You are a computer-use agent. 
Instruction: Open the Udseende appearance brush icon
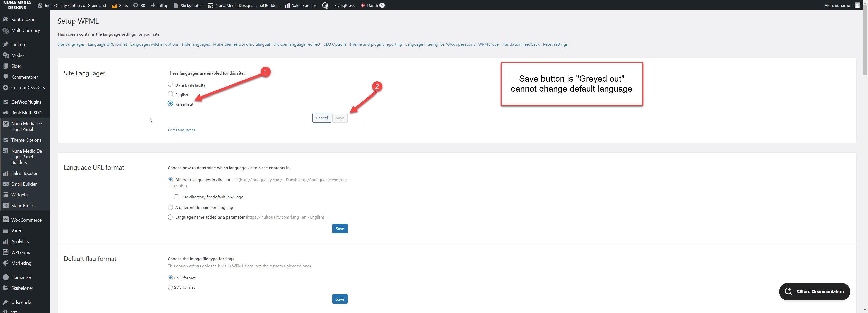pos(6,302)
